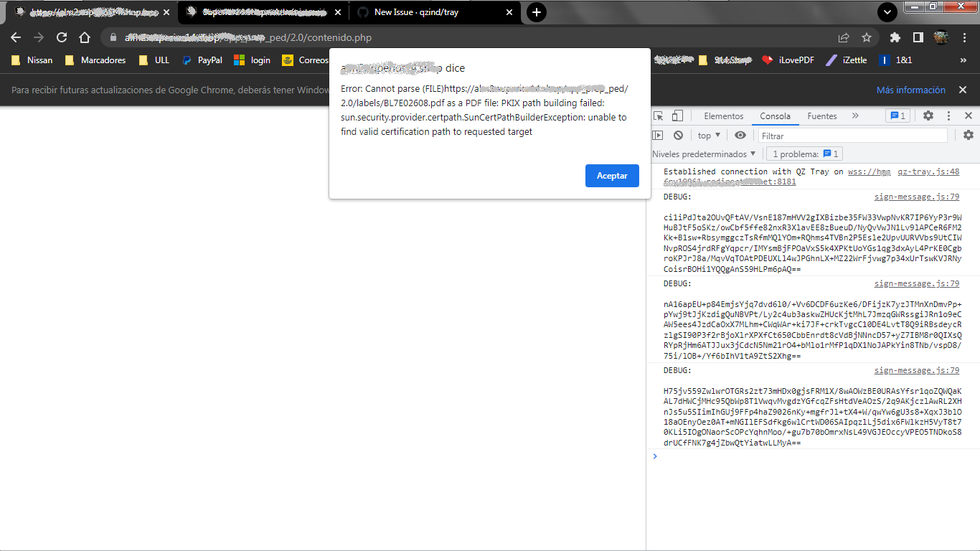980x551 pixels.
Task: Open the iZettle bookmark
Action: [x=847, y=60]
